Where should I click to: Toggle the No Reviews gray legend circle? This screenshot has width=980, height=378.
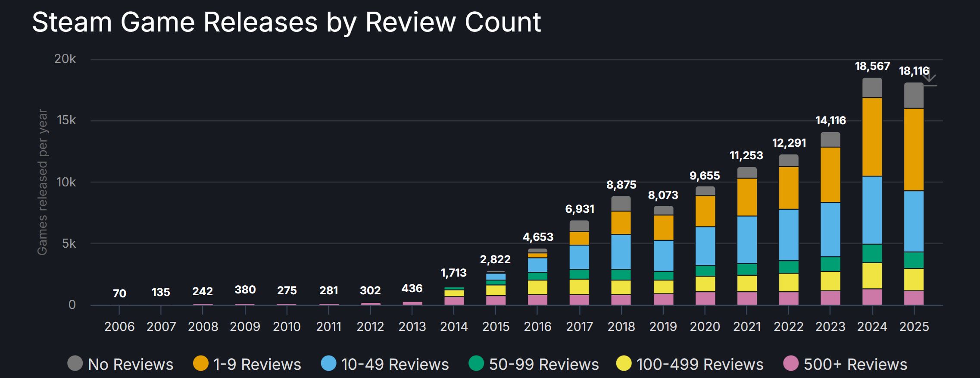coord(75,363)
